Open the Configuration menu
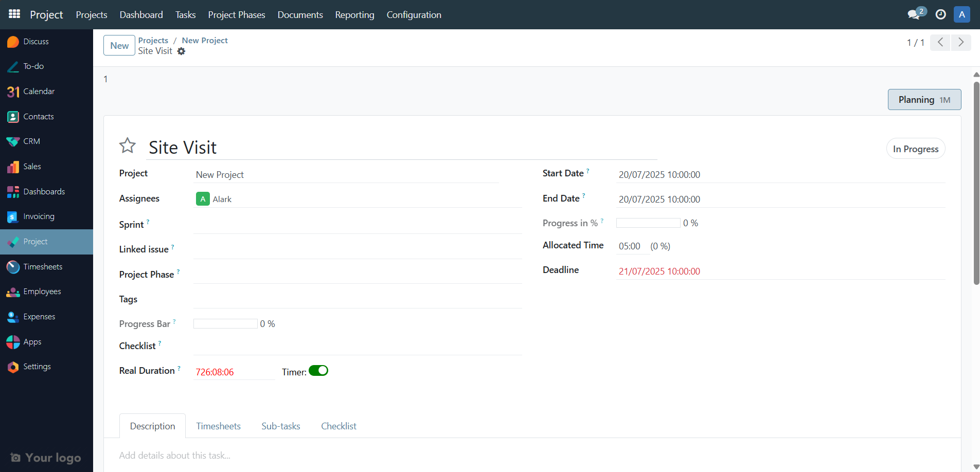This screenshot has height=472, width=980. [x=414, y=15]
